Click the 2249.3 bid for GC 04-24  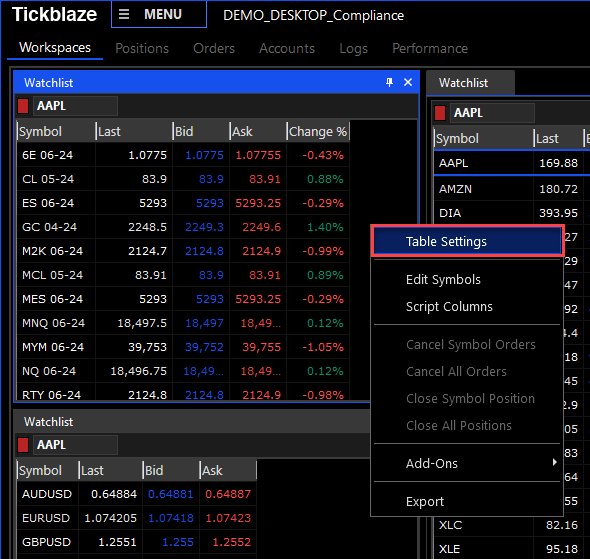[x=204, y=227]
